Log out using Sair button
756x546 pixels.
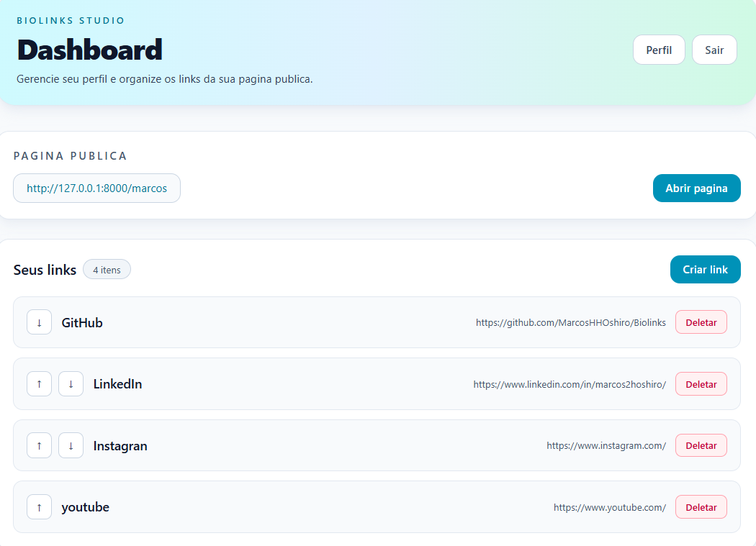click(x=714, y=50)
